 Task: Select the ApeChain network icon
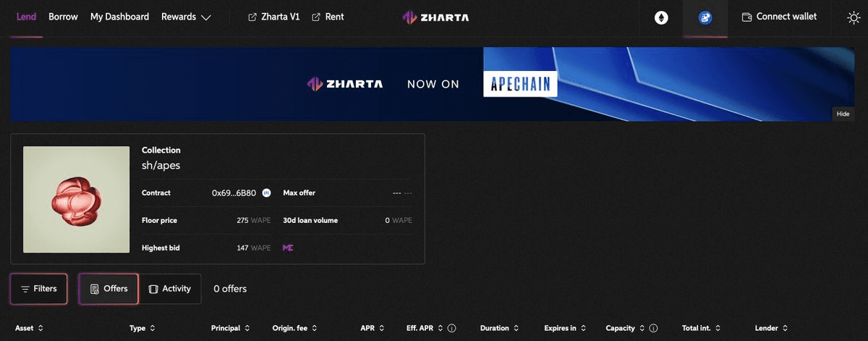click(x=705, y=17)
